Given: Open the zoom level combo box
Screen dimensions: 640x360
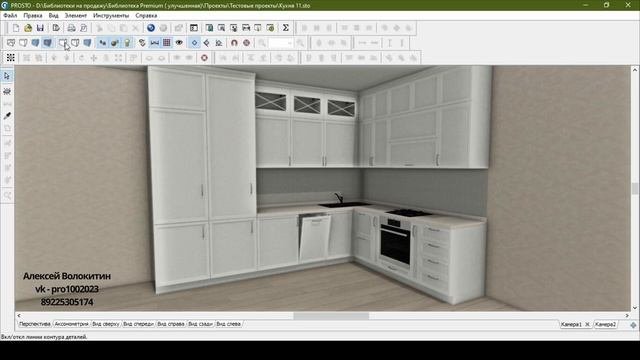Looking at the screenshot, I should tap(281, 43).
